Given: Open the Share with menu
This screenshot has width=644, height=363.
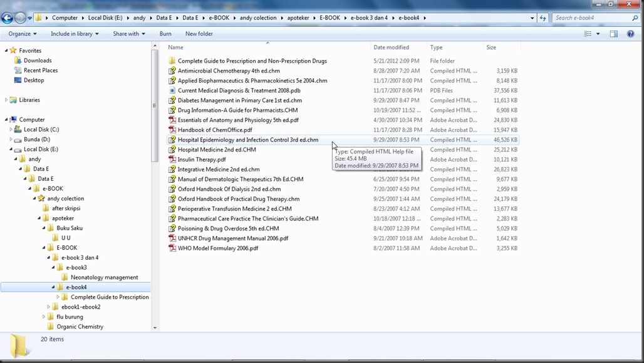Looking at the screenshot, I should (x=129, y=34).
